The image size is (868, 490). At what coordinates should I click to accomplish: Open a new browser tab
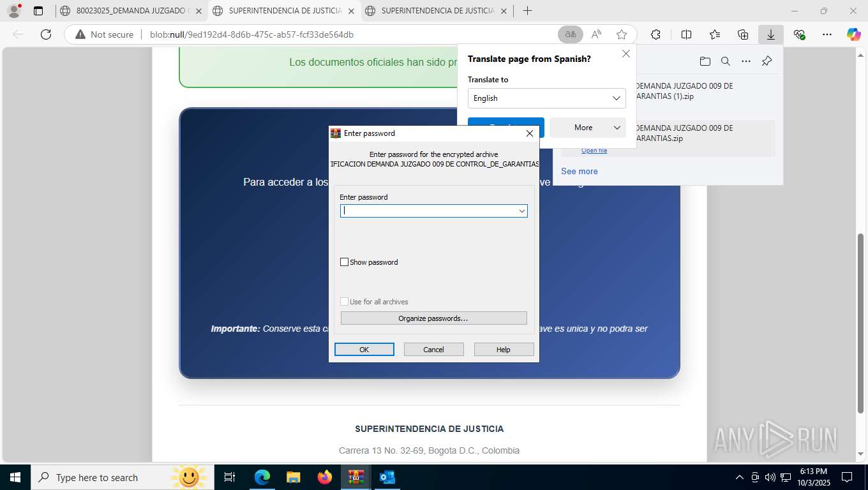click(527, 11)
